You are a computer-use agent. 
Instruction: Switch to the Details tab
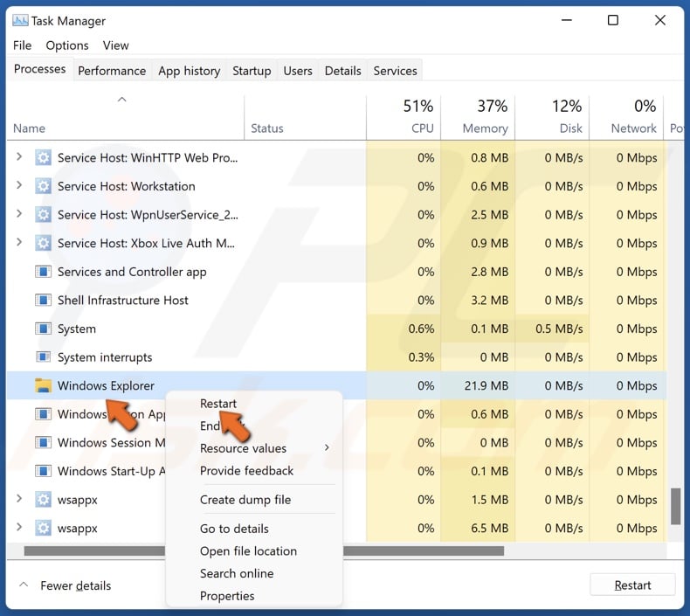click(x=342, y=71)
